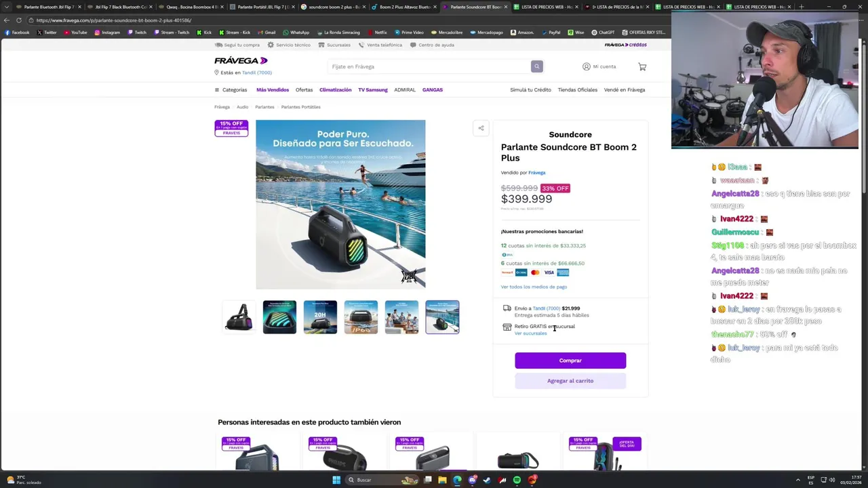Image resolution: width=868 pixels, height=488 pixels.
Task: Open the Netflix bookmark
Action: (x=376, y=32)
